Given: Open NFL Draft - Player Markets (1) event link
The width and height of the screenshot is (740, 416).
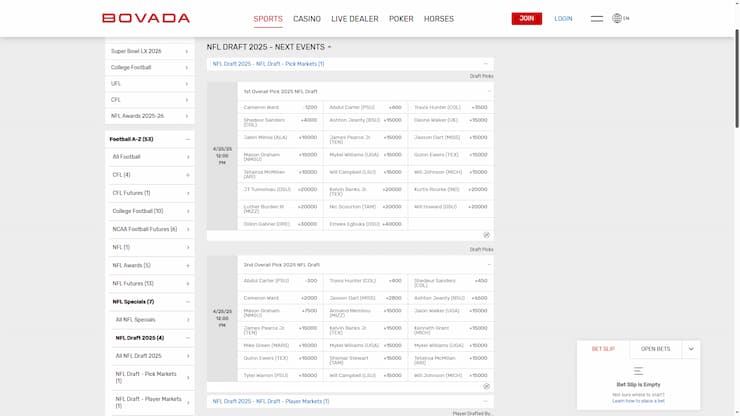Looking at the screenshot, I should [x=270, y=401].
